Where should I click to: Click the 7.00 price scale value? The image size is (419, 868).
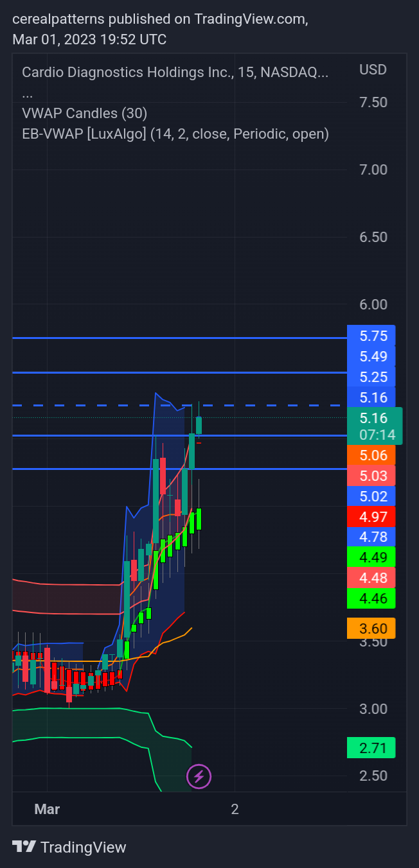tap(373, 169)
